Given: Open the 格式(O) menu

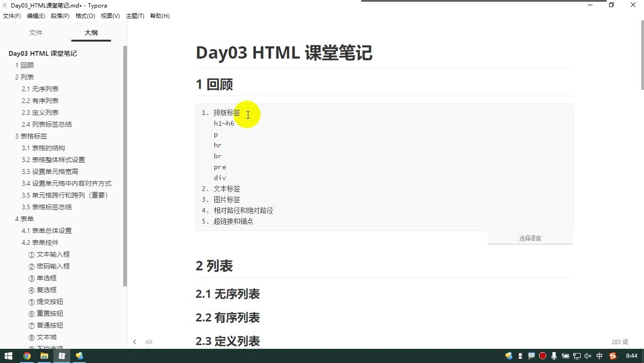Looking at the screenshot, I should (x=85, y=16).
